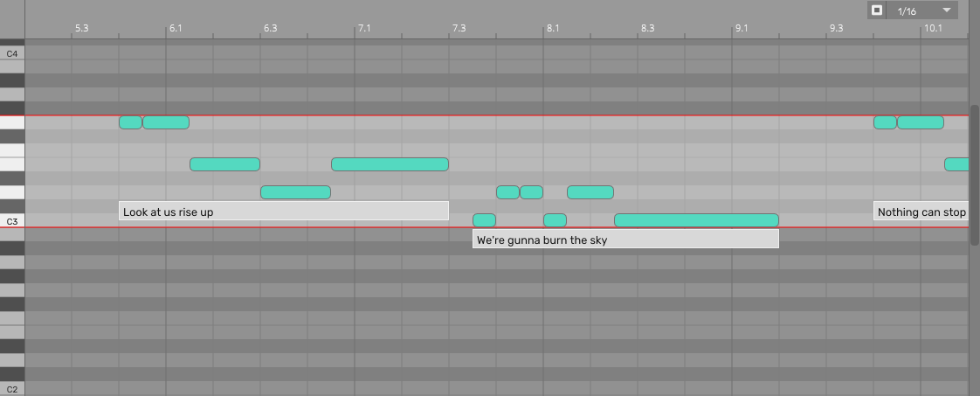Click the 7.3 ruler marker

pos(459,28)
